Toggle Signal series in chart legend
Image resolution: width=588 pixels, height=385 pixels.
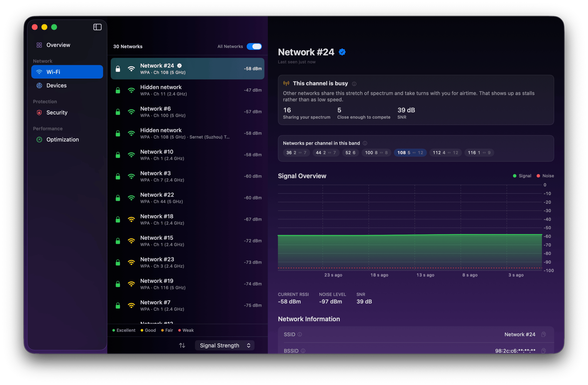click(522, 176)
